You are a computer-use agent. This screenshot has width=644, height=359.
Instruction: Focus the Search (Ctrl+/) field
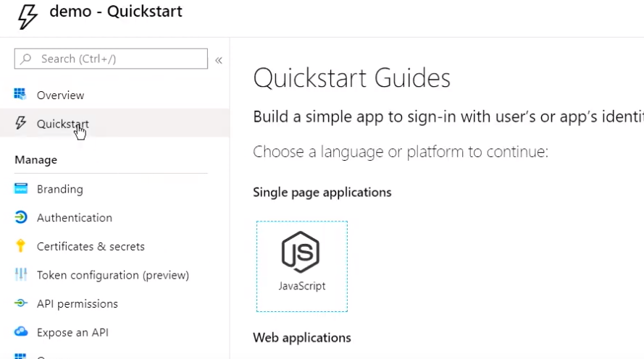pyautogui.click(x=111, y=59)
